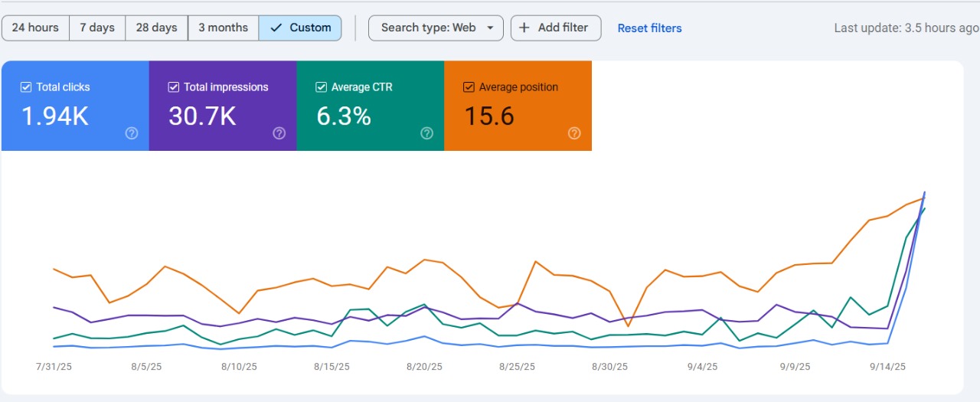This screenshot has width=980, height=402.
Task: Choose the 28 days date range
Action: (x=156, y=28)
